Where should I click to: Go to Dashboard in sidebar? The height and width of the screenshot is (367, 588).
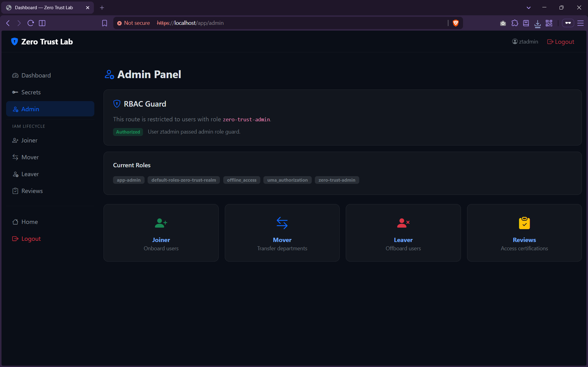tap(36, 75)
